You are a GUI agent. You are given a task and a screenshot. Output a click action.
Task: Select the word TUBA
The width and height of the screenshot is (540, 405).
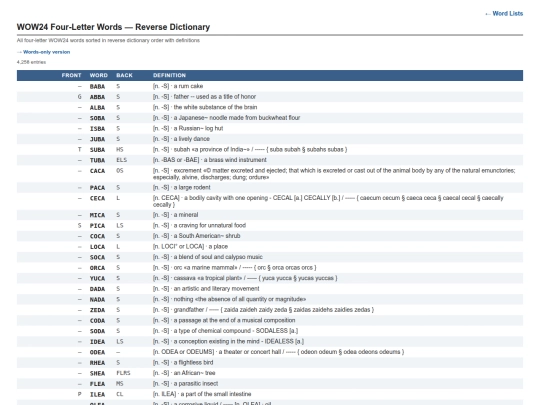tap(97, 160)
